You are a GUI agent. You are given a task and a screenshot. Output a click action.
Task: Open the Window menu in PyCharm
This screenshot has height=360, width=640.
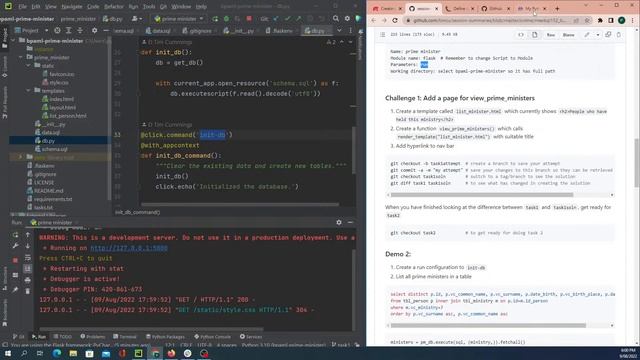[x=181, y=7]
